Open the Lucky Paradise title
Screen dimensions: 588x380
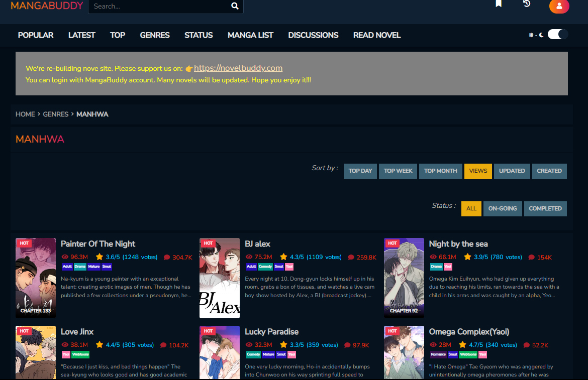point(271,332)
